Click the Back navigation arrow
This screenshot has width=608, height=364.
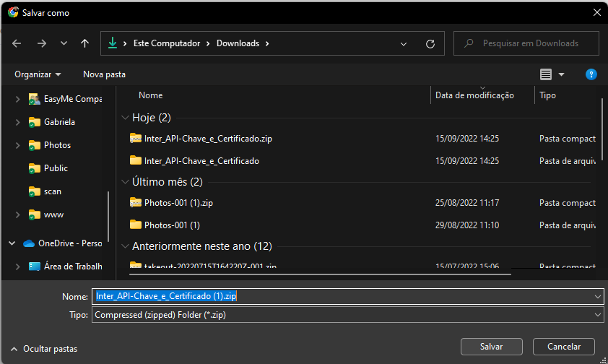pyautogui.click(x=17, y=43)
